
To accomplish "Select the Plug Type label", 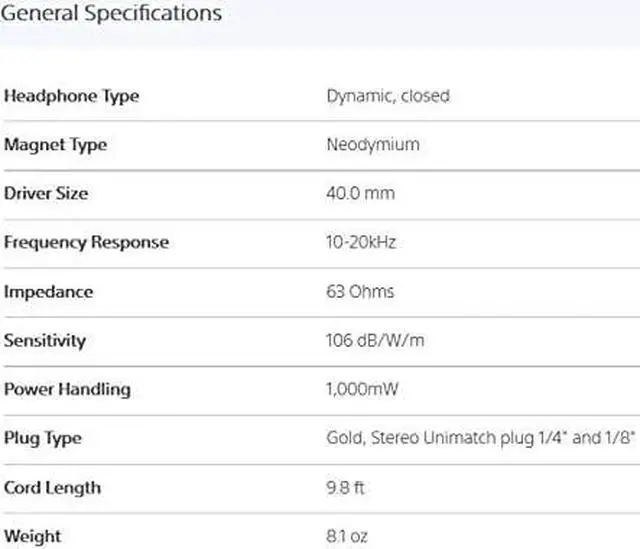I will (43, 438).
